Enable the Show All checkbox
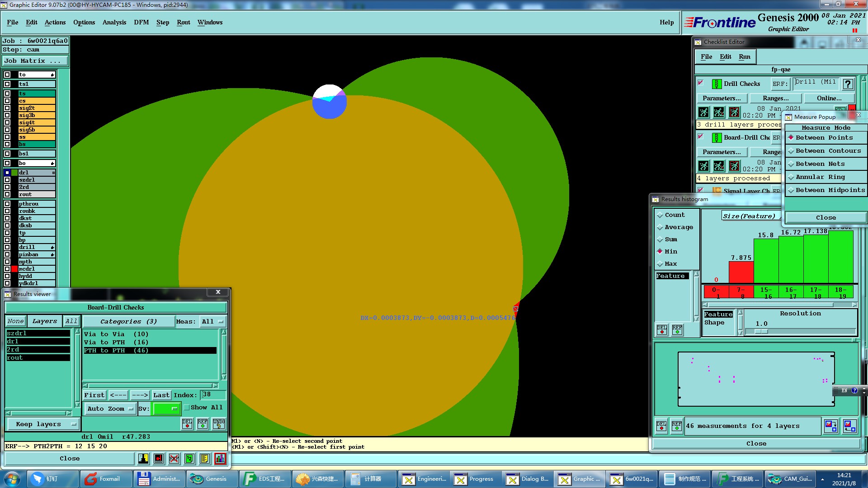This screenshot has width=868, height=488. [x=187, y=408]
